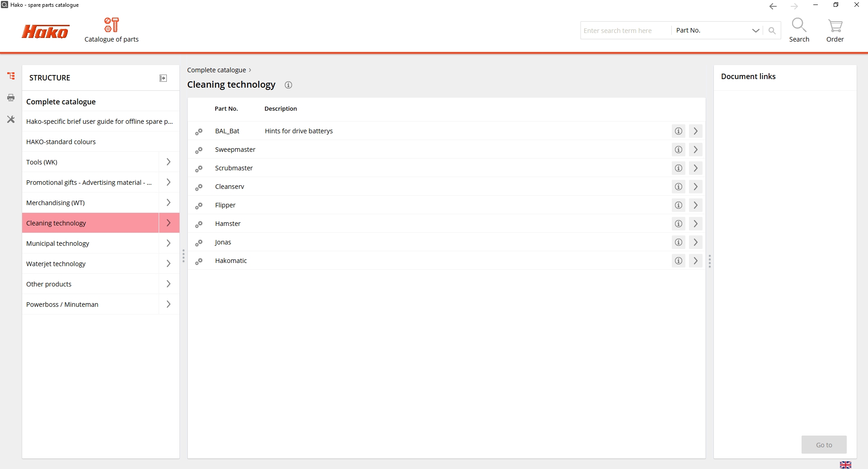Open Cleanserv row with its arrow
868x469 pixels.
696,187
